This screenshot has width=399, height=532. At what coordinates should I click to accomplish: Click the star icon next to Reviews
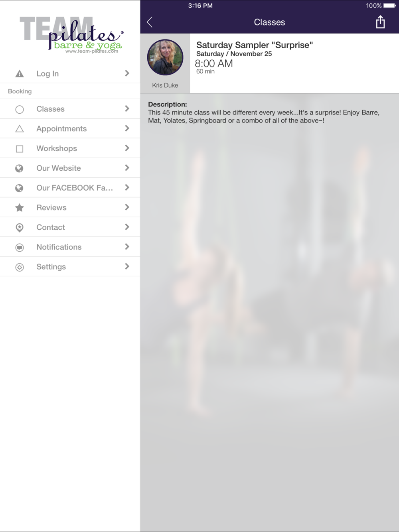pyautogui.click(x=19, y=208)
